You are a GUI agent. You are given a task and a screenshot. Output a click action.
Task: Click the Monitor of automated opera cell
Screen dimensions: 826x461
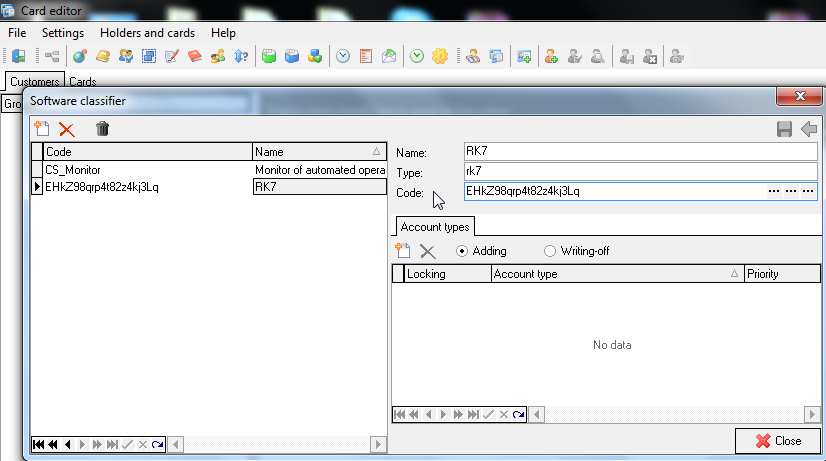pos(319,170)
